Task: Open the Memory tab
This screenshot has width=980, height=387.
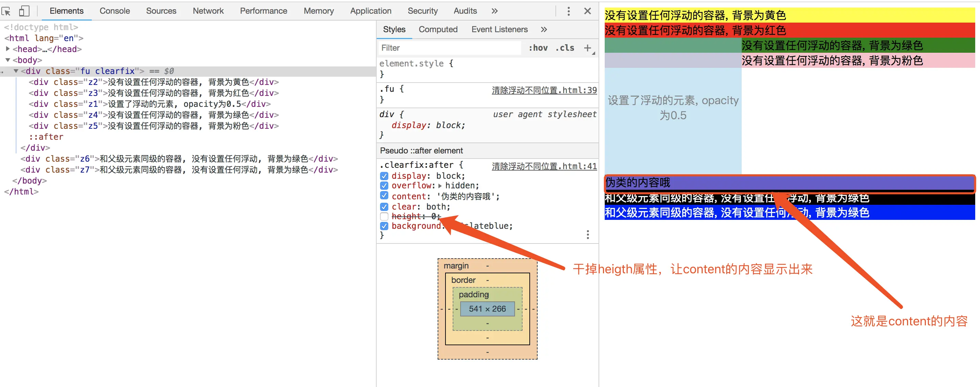Action: [318, 11]
